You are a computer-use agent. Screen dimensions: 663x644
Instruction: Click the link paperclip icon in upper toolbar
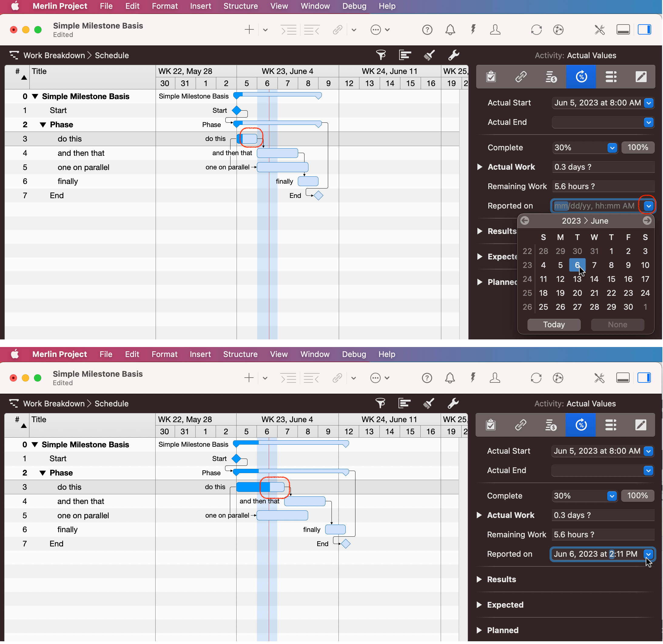[338, 30]
